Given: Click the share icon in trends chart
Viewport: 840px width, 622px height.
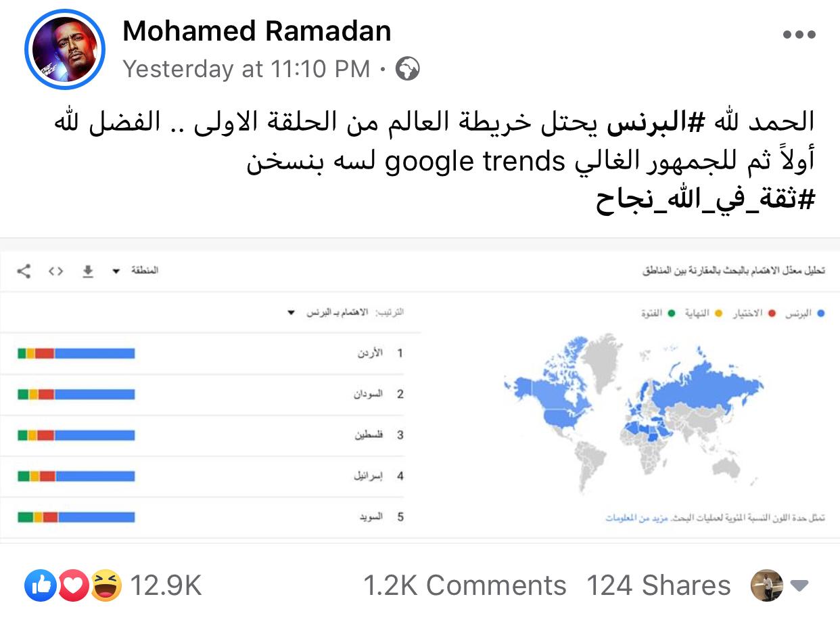Looking at the screenshot, I should click(x=24, y=271).
